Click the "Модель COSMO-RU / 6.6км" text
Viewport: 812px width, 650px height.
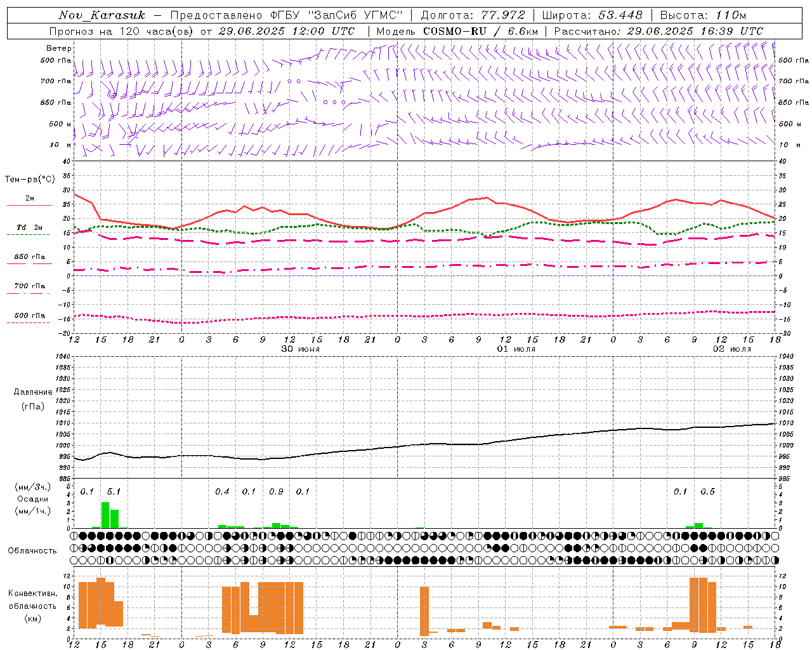(x=457, y=31)
